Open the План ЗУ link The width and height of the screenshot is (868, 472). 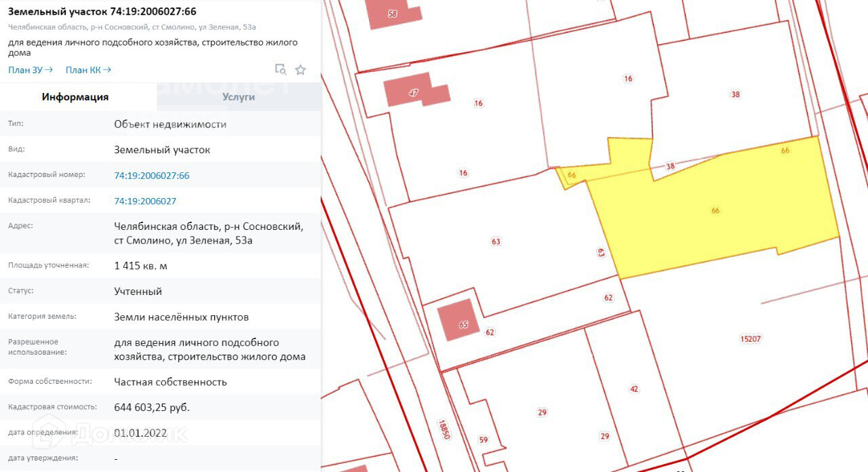coord(25,70)
